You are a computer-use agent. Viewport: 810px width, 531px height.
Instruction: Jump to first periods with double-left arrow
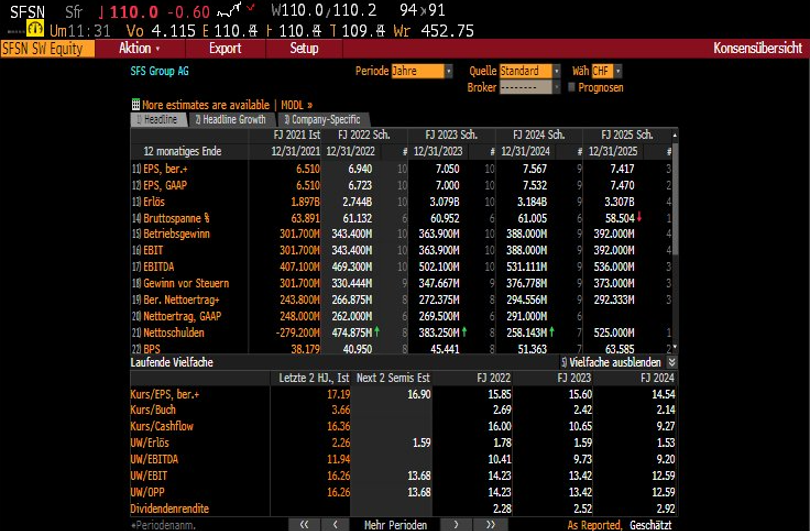(x=302, y=524)
